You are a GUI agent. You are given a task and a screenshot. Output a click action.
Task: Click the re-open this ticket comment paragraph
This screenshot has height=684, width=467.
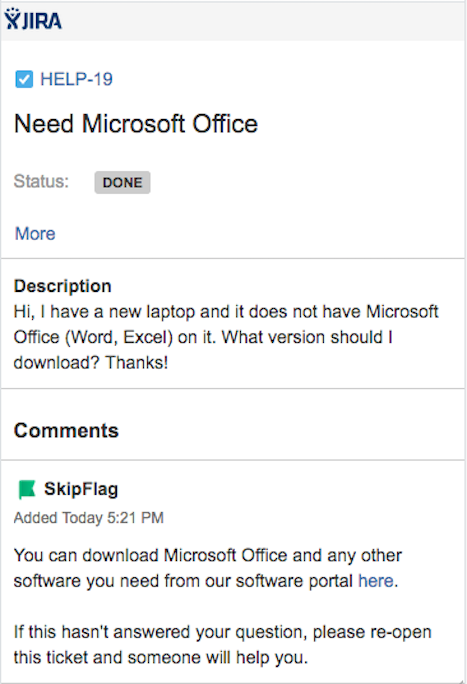pyautogui.click(x=222, y=645)
